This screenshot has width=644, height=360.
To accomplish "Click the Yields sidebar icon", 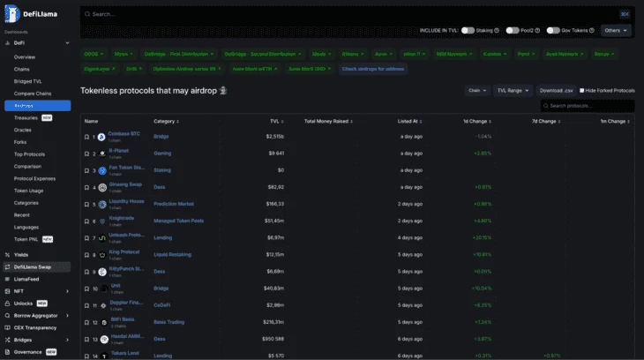I will coord(7,255).
